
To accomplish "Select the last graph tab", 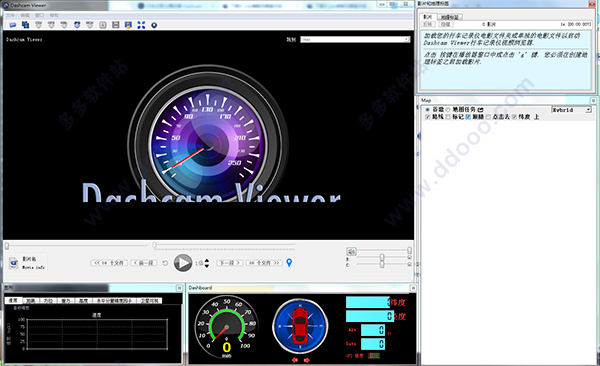I will pos(149,301).
